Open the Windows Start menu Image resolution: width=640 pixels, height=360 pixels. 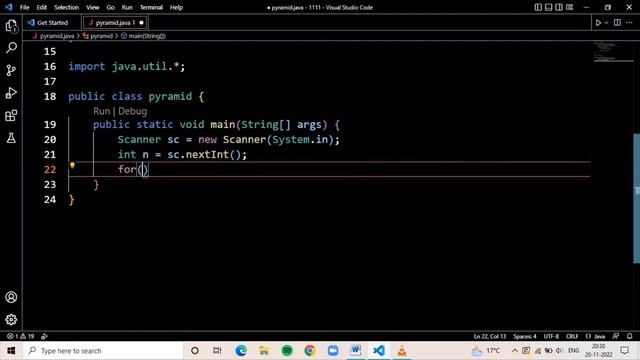click(11, 351)
